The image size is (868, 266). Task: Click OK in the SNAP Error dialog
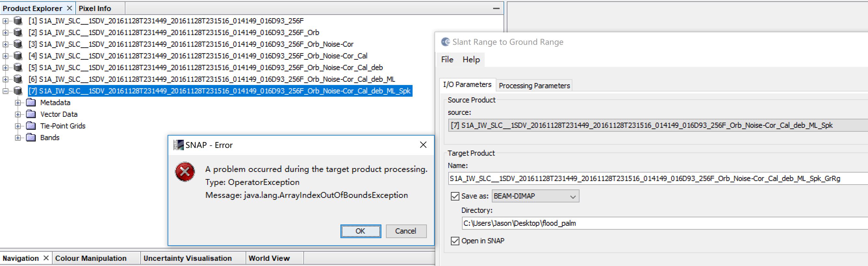361,231
